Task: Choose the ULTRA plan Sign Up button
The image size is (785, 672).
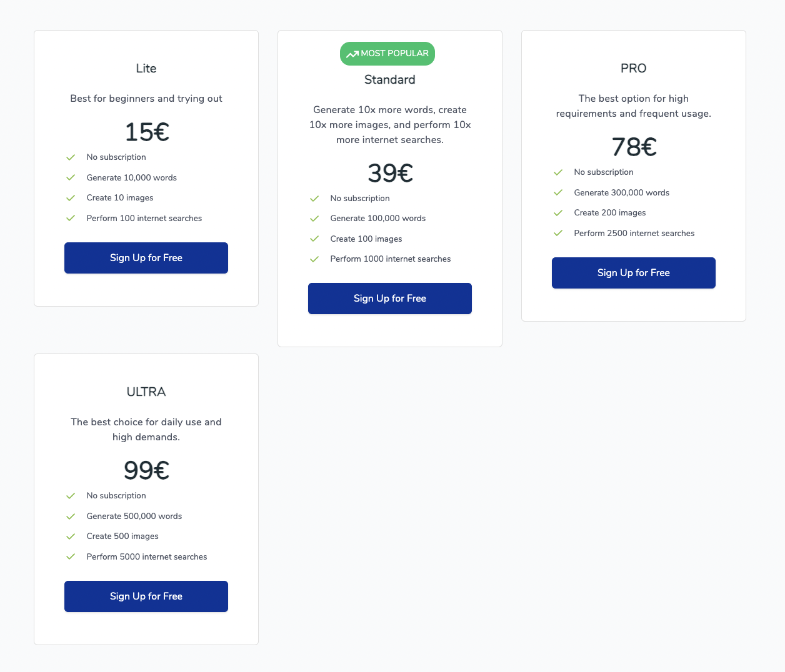Action: pos(146,596)
